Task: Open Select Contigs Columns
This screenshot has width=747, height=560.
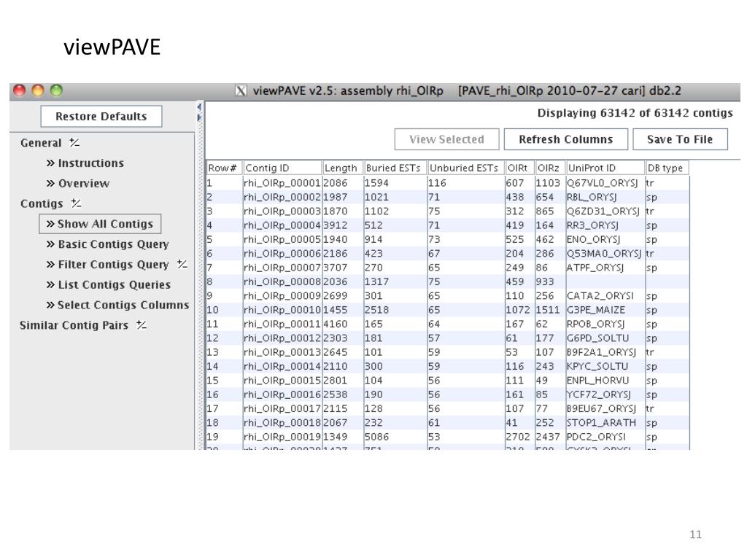Action: [x=117, y=305]
